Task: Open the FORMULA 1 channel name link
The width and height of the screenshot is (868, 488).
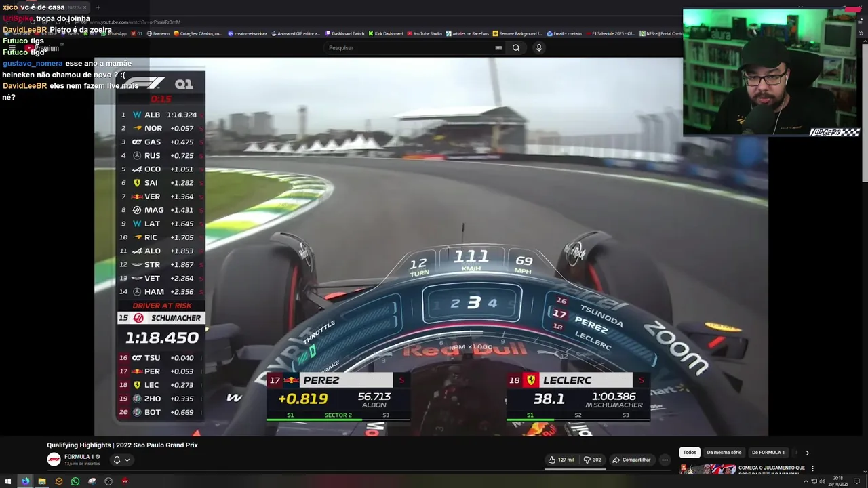Action: point(79,457)
